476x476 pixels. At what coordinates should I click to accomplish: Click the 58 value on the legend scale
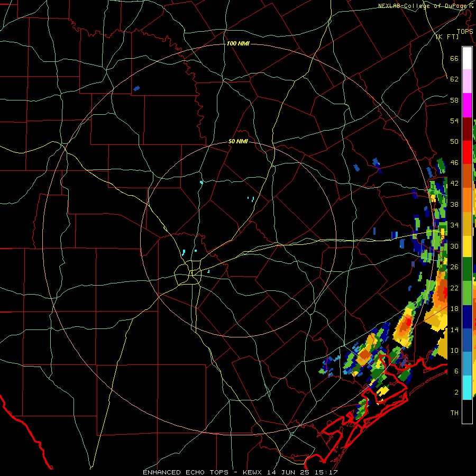(x=454, y=100)
